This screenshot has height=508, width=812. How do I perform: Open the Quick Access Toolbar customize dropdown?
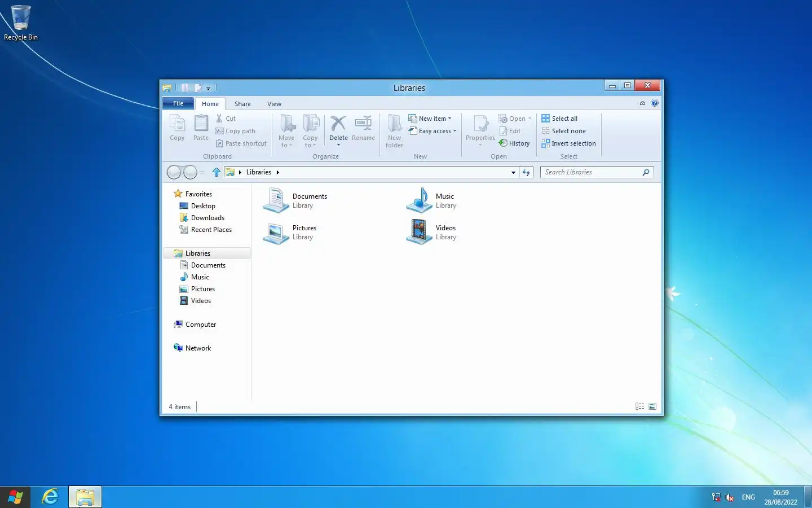208,88
